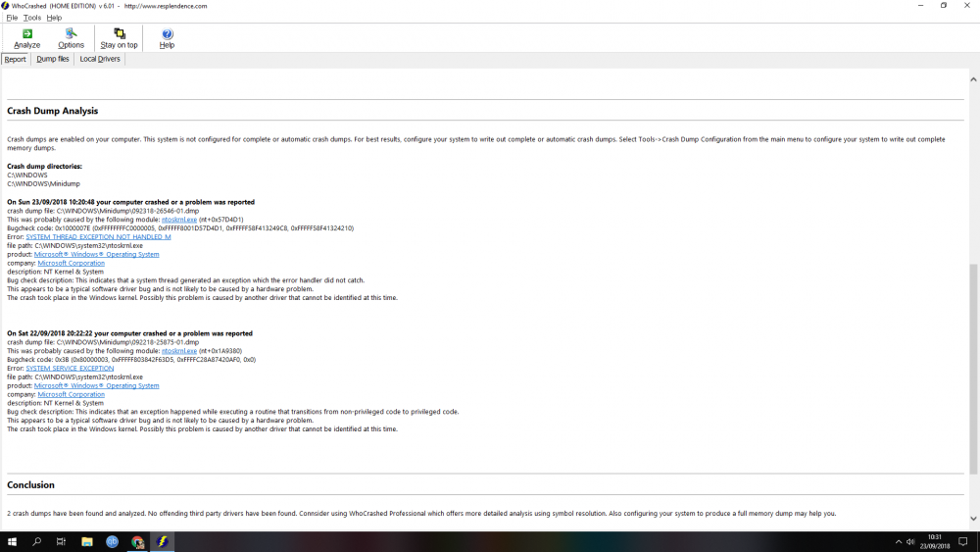Open ntoskrnl.exe link in 22/09/2018 crash

click(178, 351)
